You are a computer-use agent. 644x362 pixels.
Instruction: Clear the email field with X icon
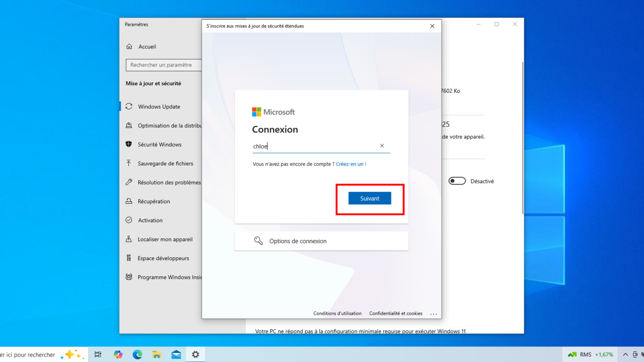pos(382,146)
